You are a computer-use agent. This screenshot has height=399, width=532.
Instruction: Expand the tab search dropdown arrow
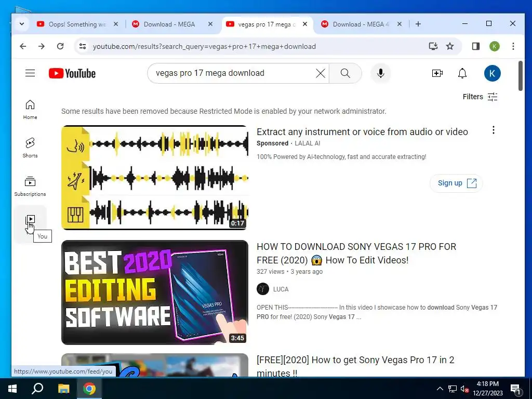tap(22, 24)
